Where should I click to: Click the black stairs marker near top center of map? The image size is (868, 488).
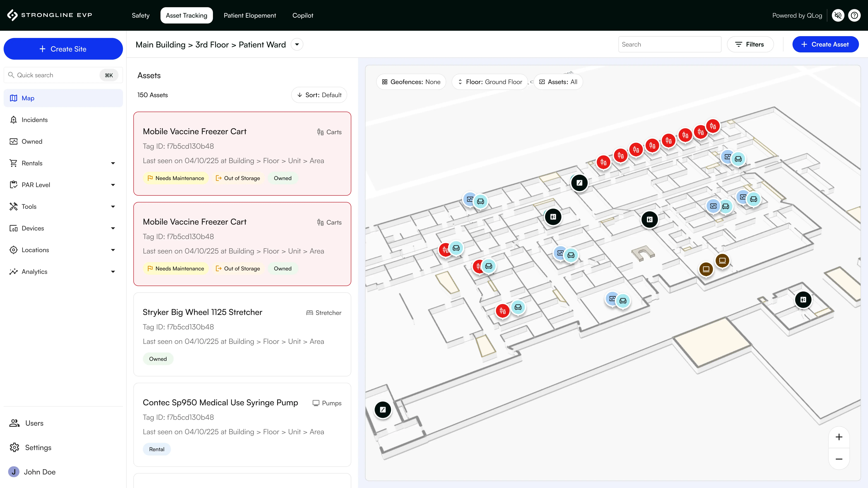pos(579,183)
